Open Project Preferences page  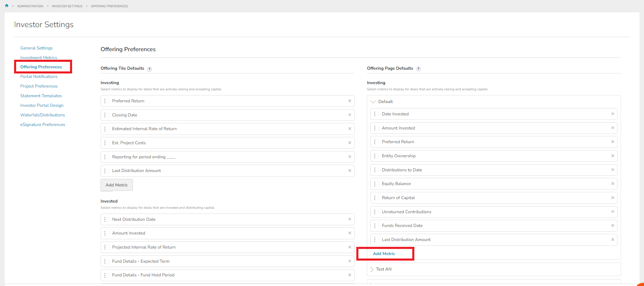pyautogui.click(x=39, y=86)
